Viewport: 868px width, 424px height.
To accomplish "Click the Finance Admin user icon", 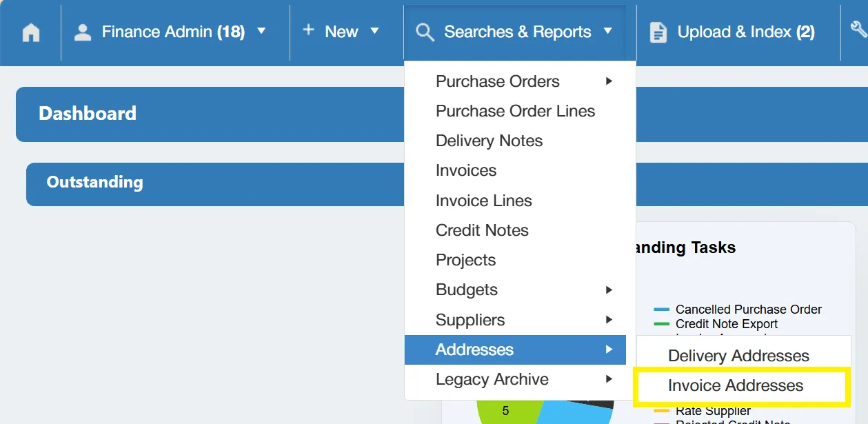I will click(83, 32).
